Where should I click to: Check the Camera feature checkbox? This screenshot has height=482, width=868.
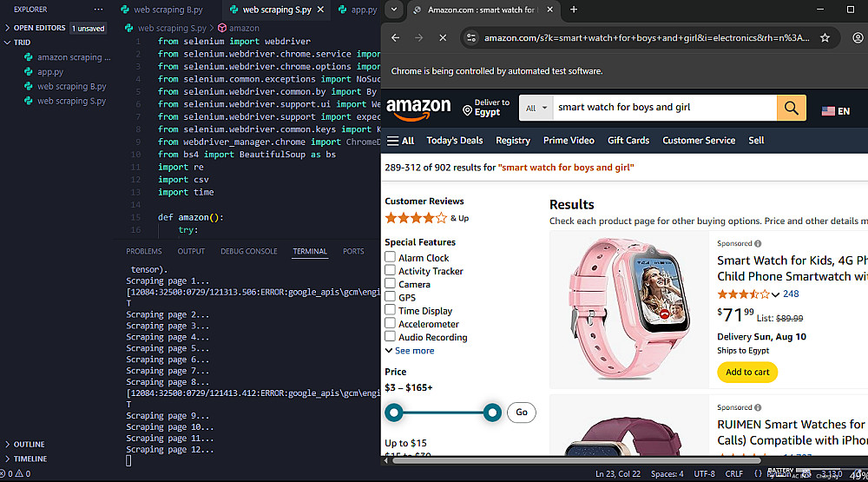click(x=391, y=284)
